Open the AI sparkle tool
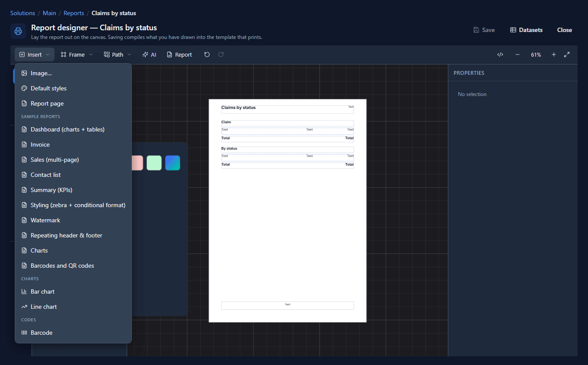This screenshot has height=365, width=588. [149, 54]
